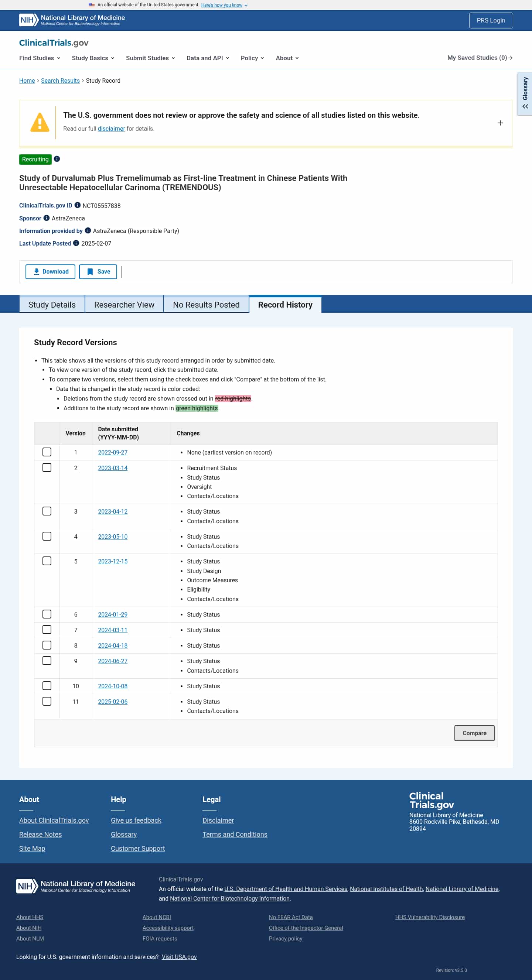Expand the disclaimer banner with plus icon
532x980 pixels.
[500, 123]
